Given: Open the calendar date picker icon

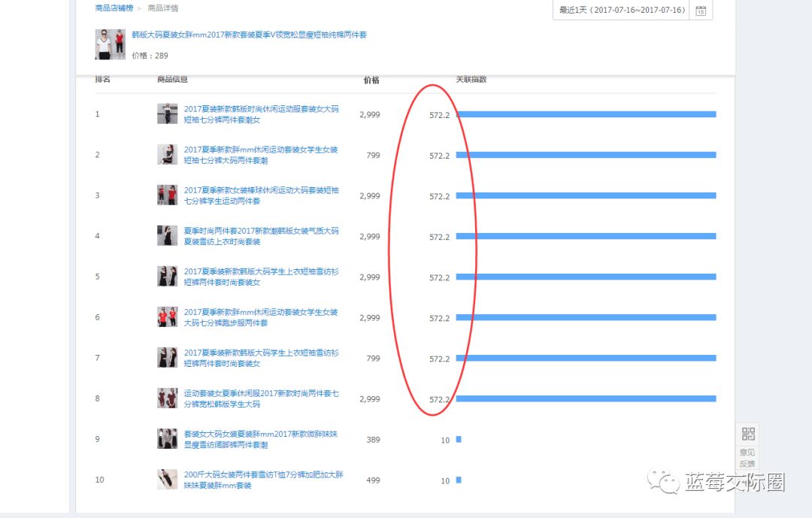Looking at the screenshot, I should 701,11.
